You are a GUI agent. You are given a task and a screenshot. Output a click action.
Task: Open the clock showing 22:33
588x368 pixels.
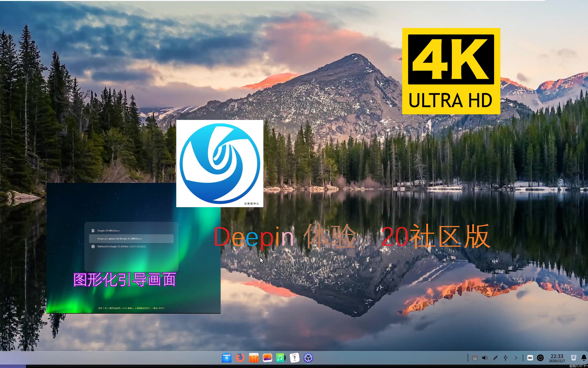tap(557, 358)
